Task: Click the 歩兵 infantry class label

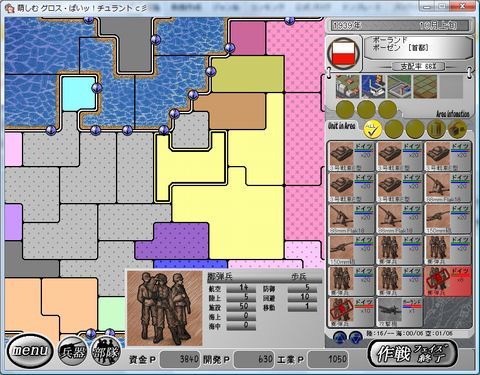Action: tap(298, 277)
